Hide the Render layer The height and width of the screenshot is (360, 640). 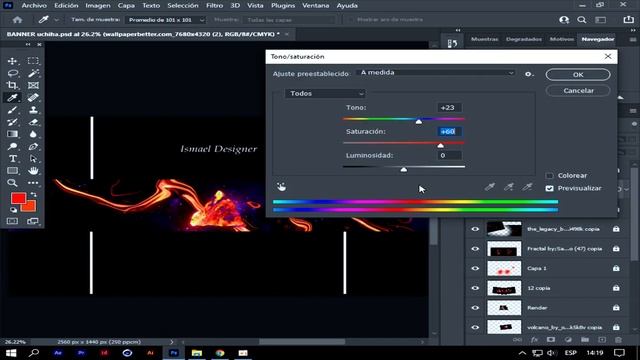point(475,308)
